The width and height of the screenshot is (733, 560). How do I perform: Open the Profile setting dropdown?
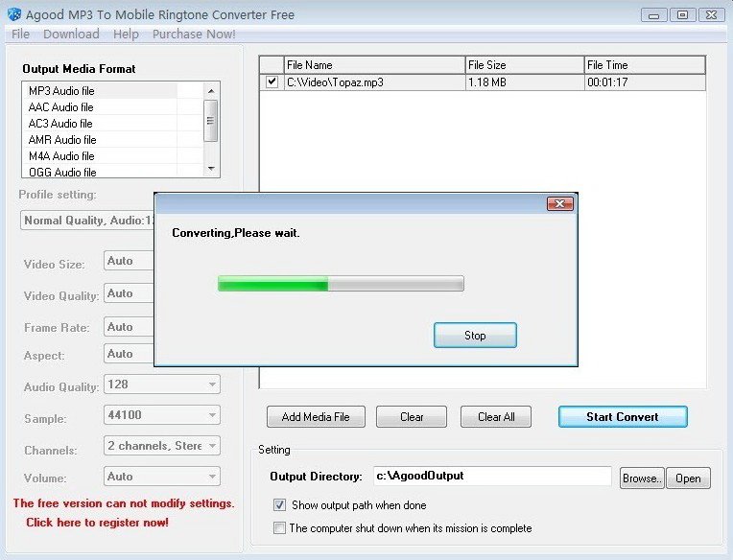tap(87, 220)
